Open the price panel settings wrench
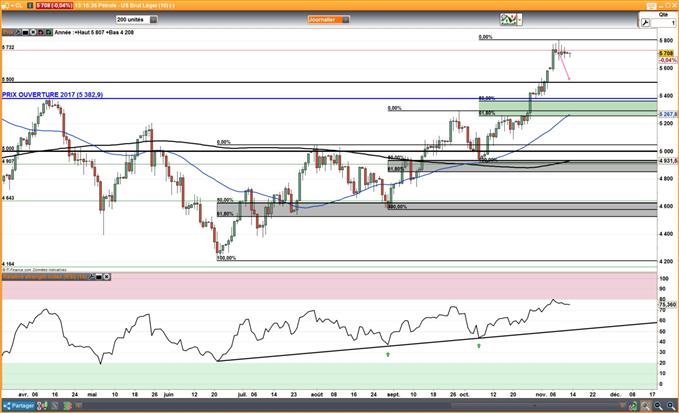This screenshot has height=413, width=679. click(18, 32)
